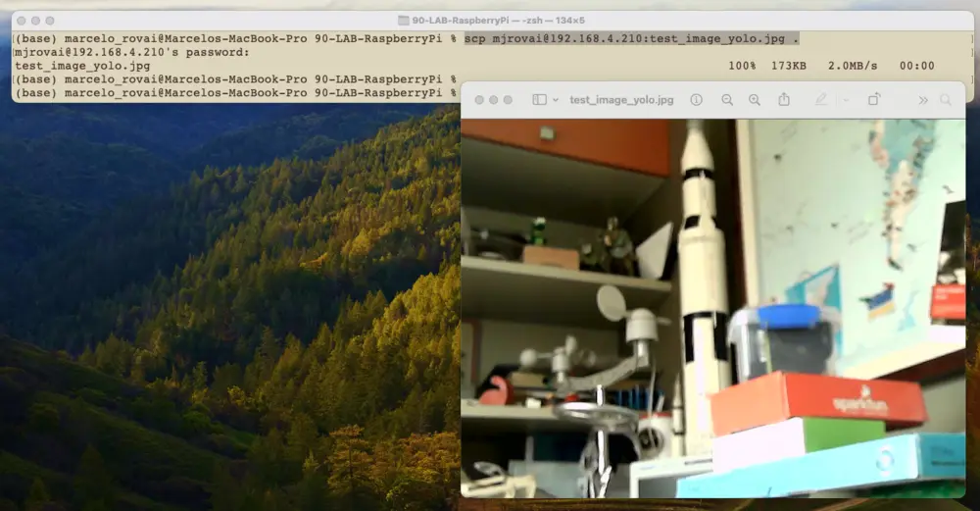
Task: Rotate the image using toolbar button
Action: click(874, 100)
